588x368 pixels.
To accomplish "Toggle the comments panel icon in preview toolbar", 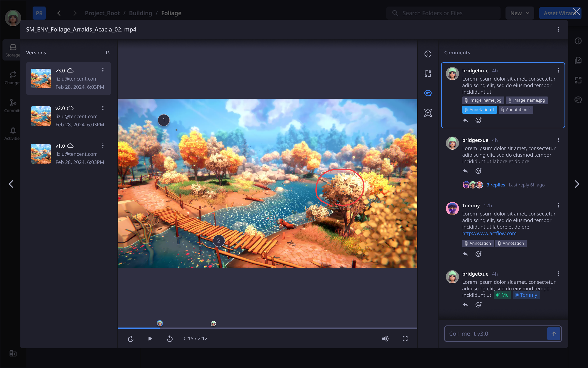I will tap(428, 93).
